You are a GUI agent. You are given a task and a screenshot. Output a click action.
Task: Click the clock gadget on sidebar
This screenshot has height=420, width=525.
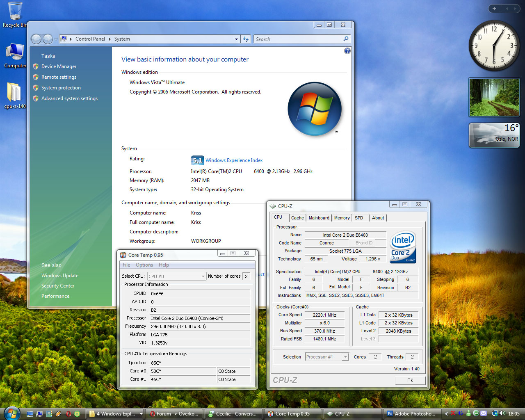[494, 46]
